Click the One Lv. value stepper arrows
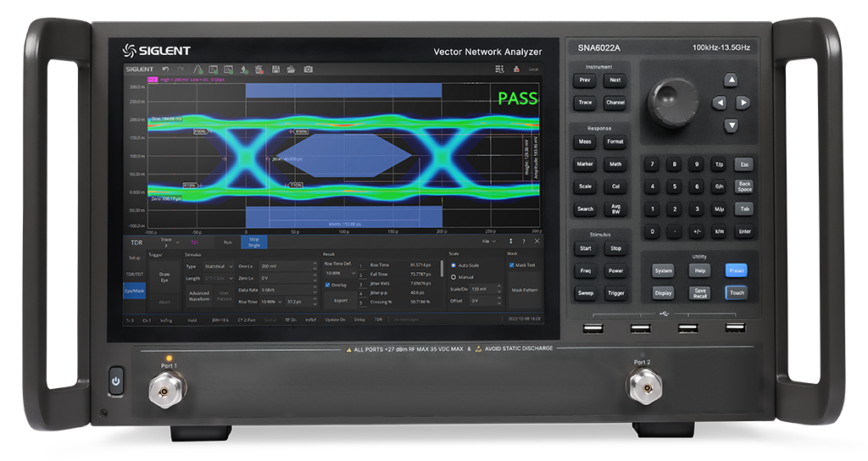Screen dimensions: 868x461 tap(315, 266)
